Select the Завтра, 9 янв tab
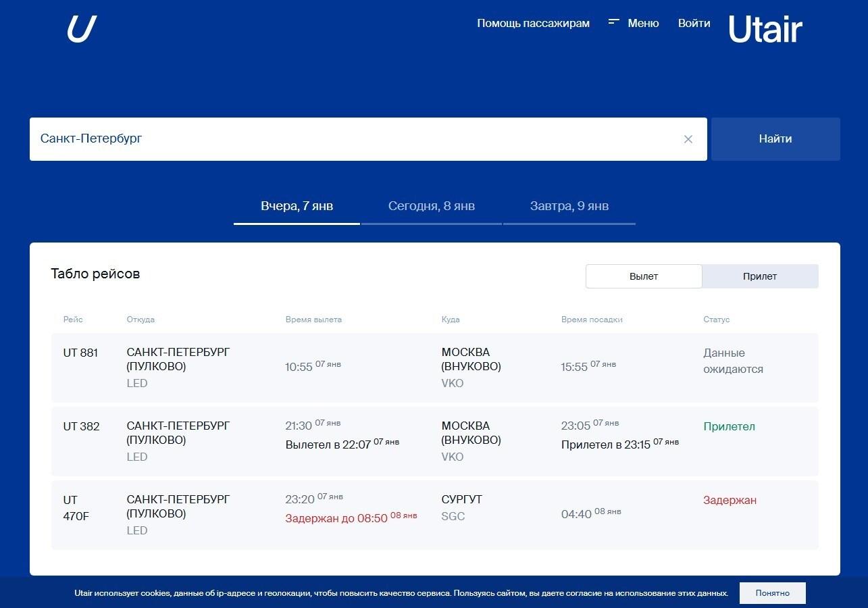 tap(569, 206)
